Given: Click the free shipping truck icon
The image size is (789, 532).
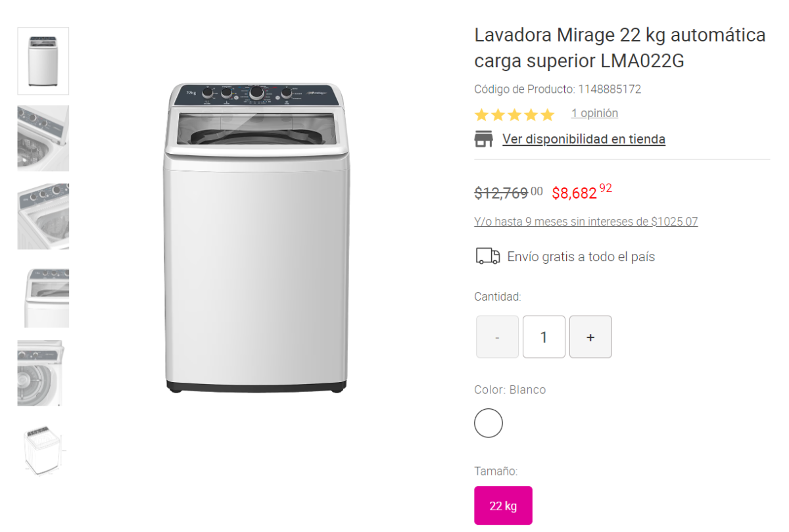Looking at the screenshot, I should (488, 256).
